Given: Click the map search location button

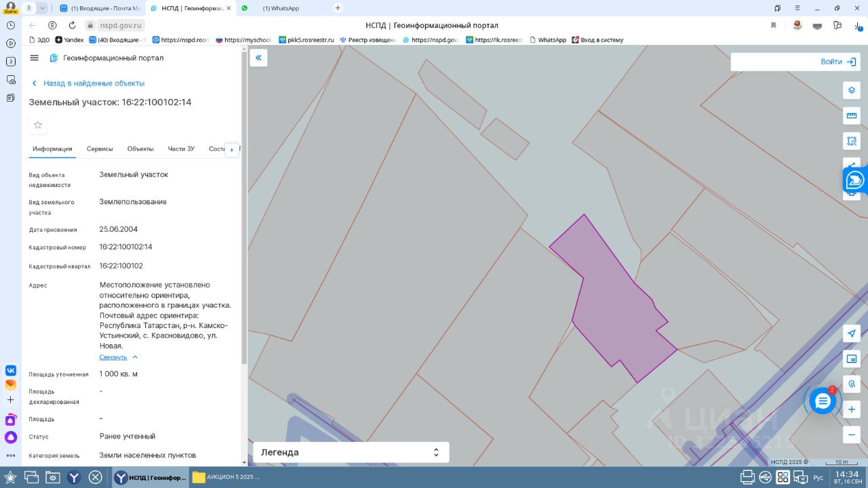Looking at the screenshot, I should pyautogui.click(x=852, y=384).
